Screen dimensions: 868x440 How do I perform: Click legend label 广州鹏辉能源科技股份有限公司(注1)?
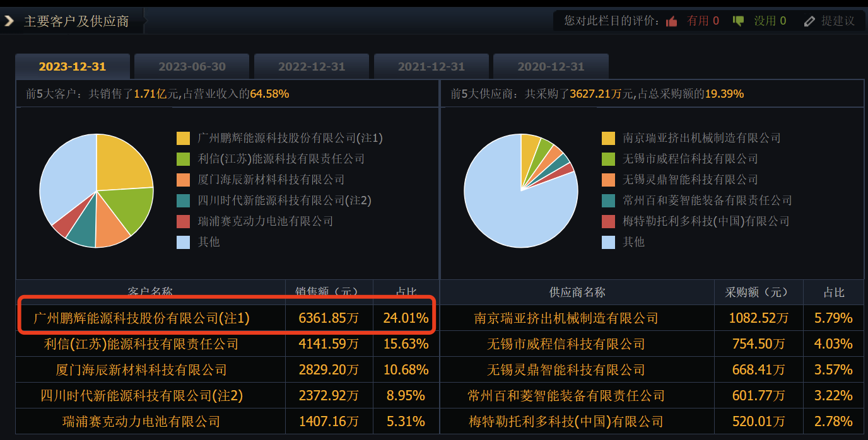[x=290, y=138]
